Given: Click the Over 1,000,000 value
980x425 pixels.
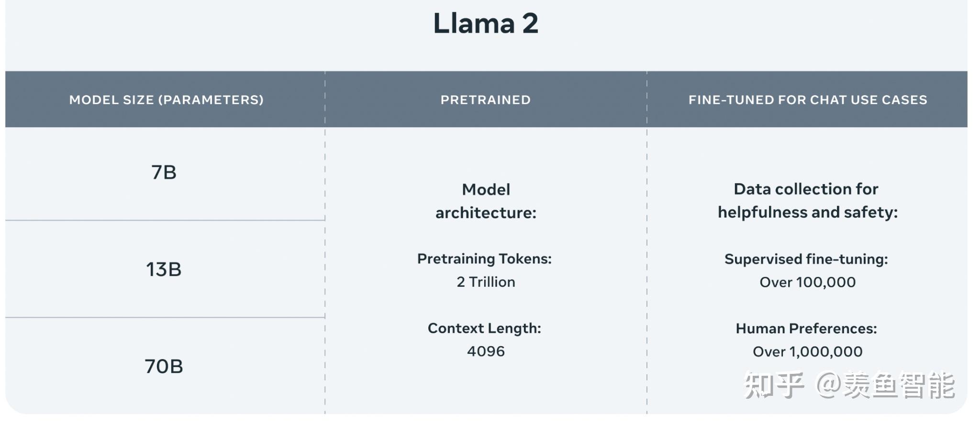Looking at the screenshot, I should tap(808, 352).
